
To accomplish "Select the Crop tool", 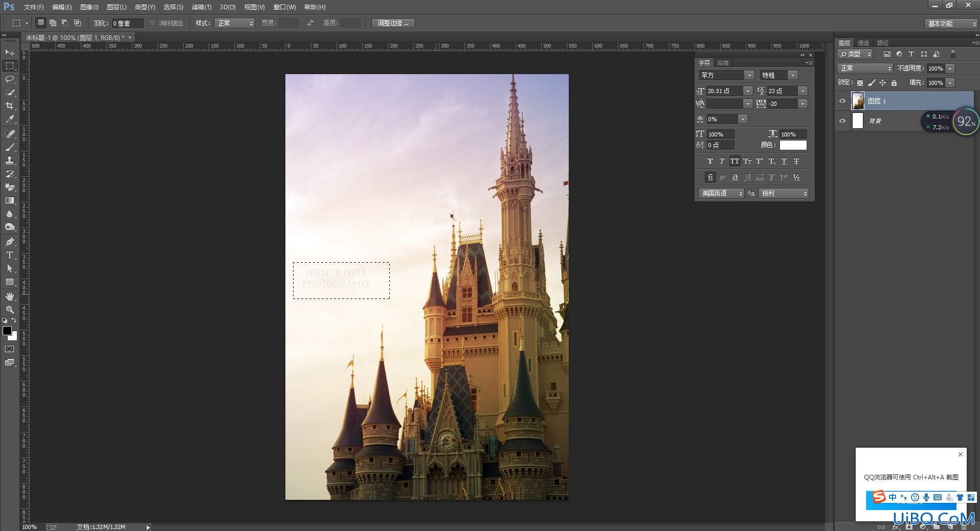I will click(x=10, y=106).
